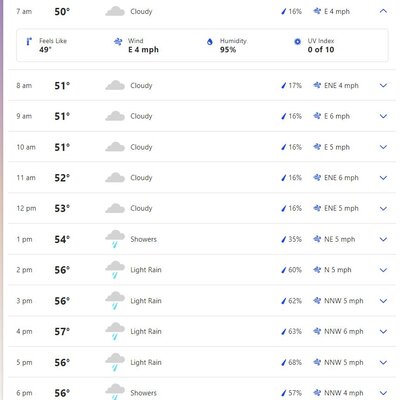Screen dimensions: 400x400
Task: Expand the 11 am Cloudy row chevron
Action: [383, 178]
